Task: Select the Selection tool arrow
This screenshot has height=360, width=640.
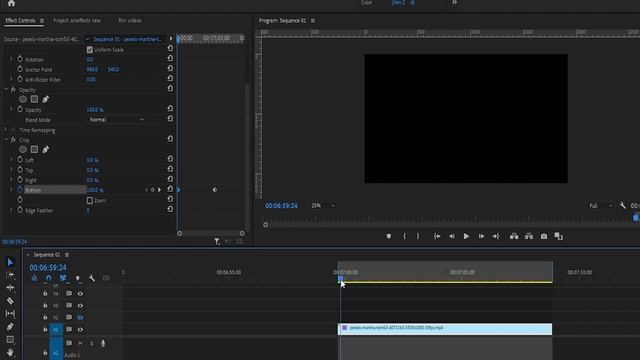Action: click(10, 262)
